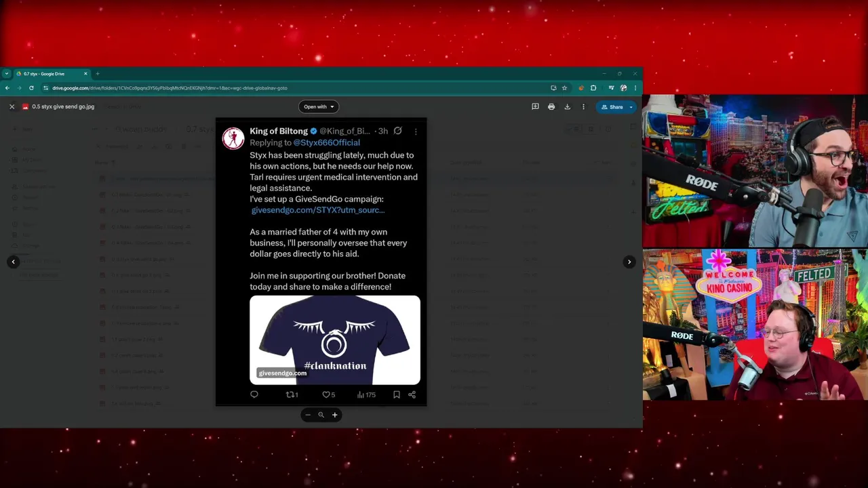Click the '0.5 styx give send go.jpg' file name
Viewport: 868px width, 488px height.
[x=63, y=106]
